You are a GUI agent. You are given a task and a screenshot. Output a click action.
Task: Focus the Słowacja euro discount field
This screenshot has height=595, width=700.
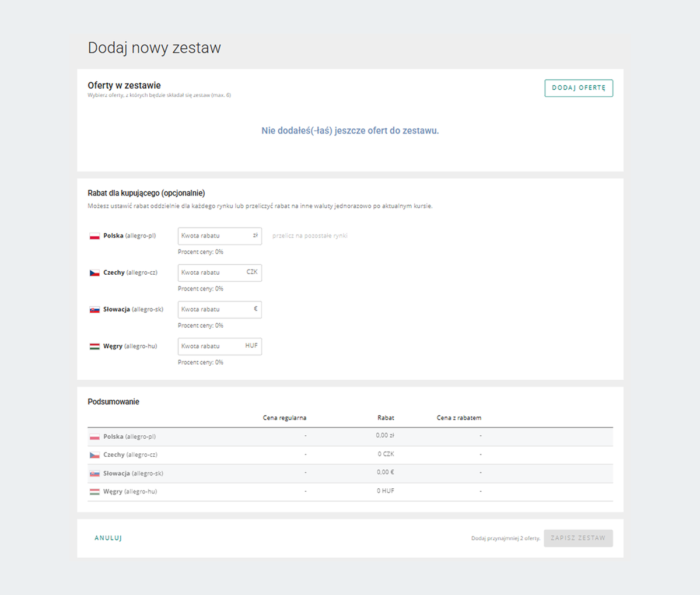tap(213, 309)
